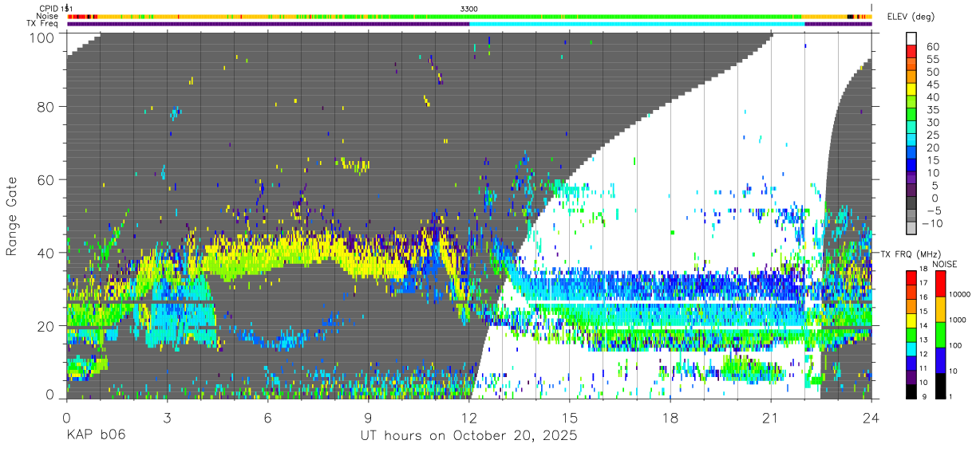Viewport: 980px width, 452px height.
Task: Select white top segment of elevation colorbar
Action: tap(911, 39)
